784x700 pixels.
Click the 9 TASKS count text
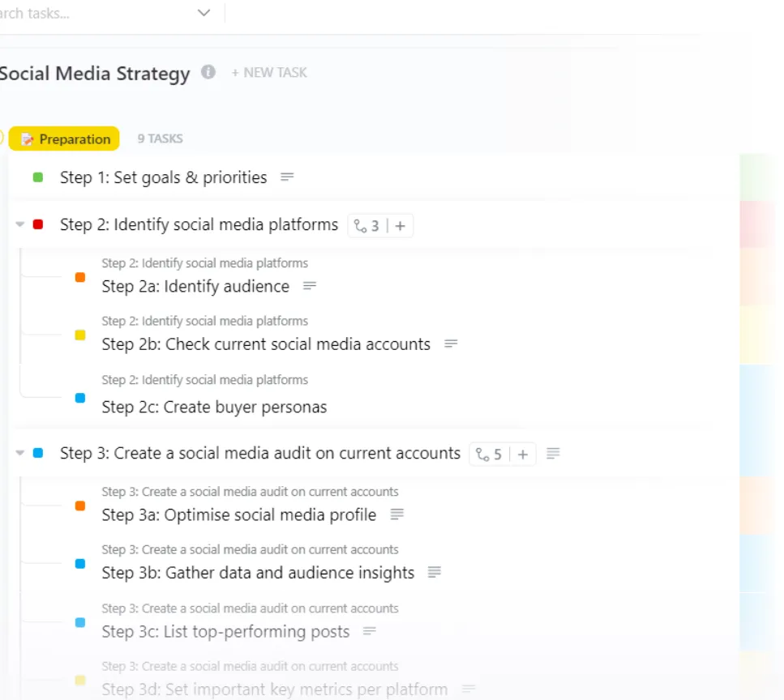point(160,139)
